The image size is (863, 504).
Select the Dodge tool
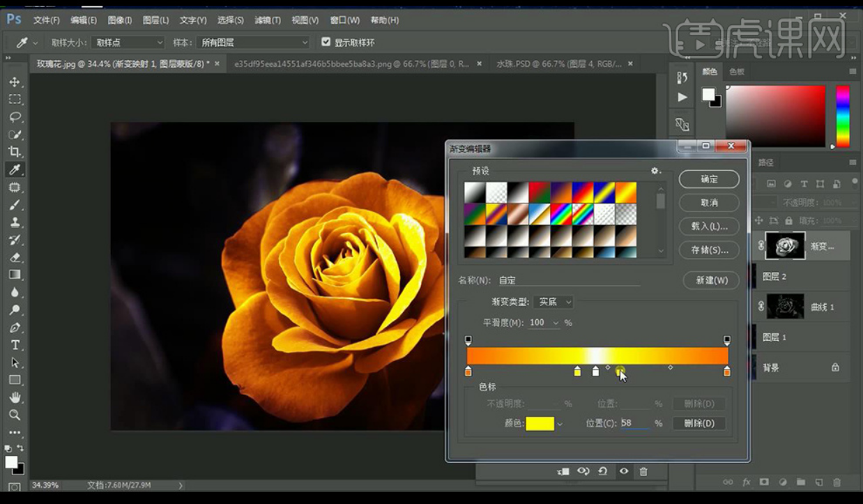pos(15,310)
